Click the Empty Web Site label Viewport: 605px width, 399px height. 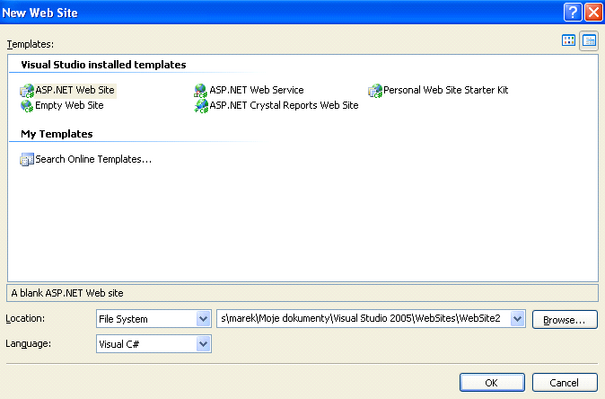point(69,105)
